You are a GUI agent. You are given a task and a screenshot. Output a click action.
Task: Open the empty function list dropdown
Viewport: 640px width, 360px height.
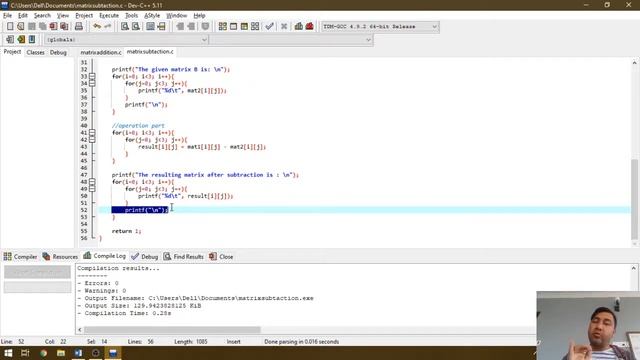[x=291, y=40]
